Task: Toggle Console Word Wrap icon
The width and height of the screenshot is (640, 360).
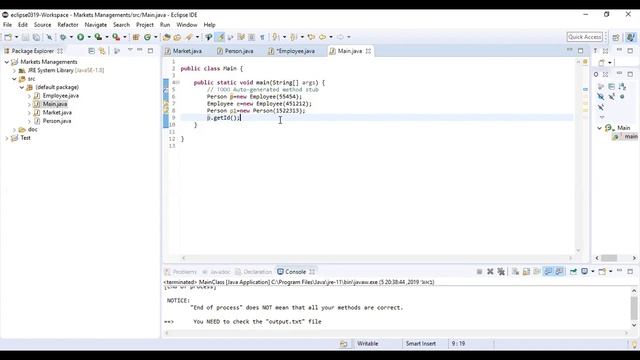Action: (537, 271)
